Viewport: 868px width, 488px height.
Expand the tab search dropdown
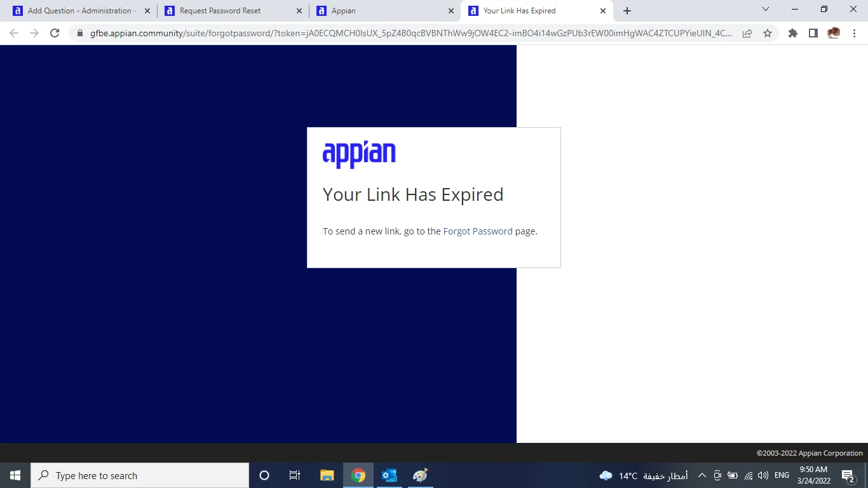766,10
